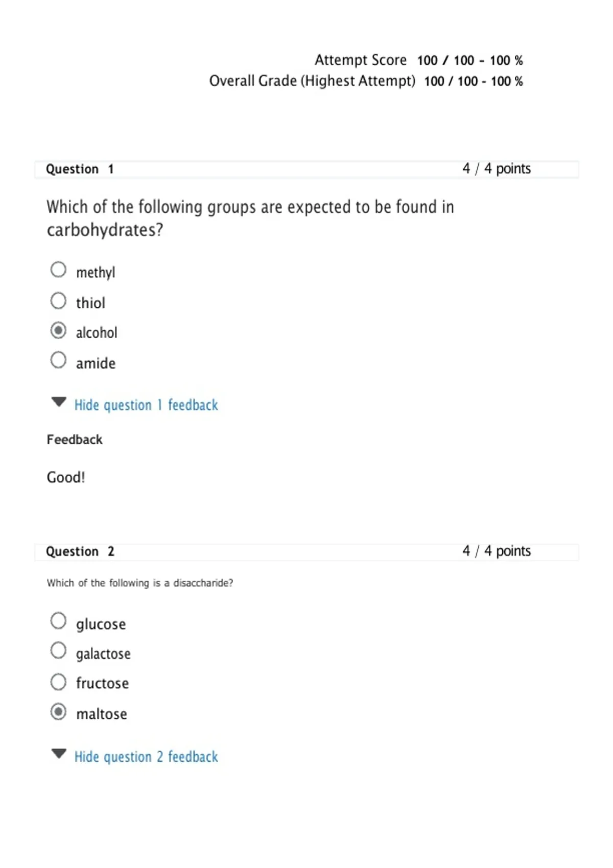Collapse question 1 feedback triangle

tap(59, 402)
